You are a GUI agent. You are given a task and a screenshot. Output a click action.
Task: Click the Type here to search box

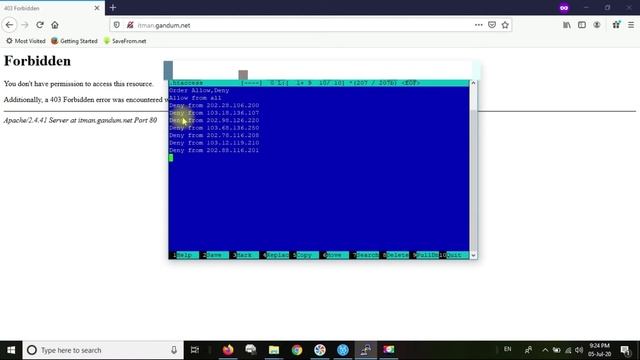pos(103,350)
